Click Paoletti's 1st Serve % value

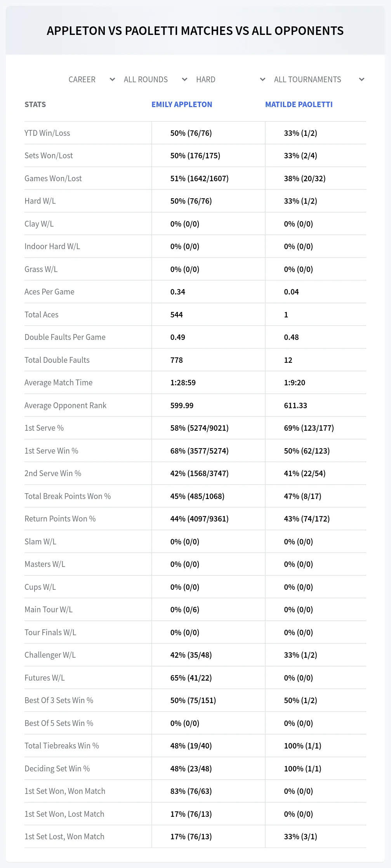[309, 428]
